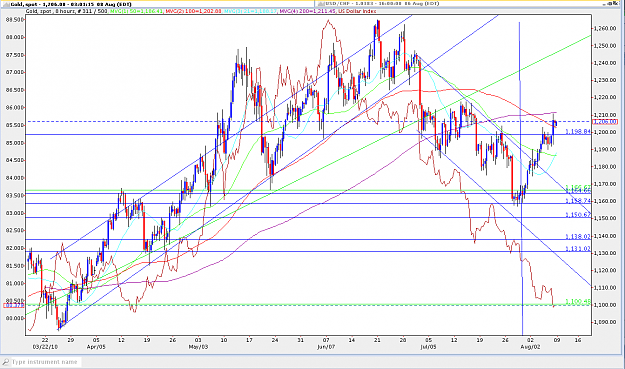Click the 1,260.00 right-axis price label
The image size is (625, 369).
coord(605,28)
